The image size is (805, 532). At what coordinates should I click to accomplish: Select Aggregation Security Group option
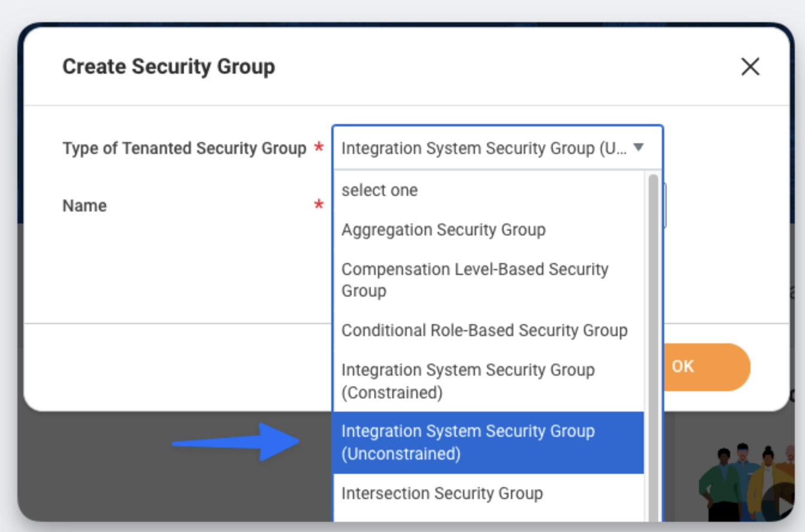pos(443,230)
